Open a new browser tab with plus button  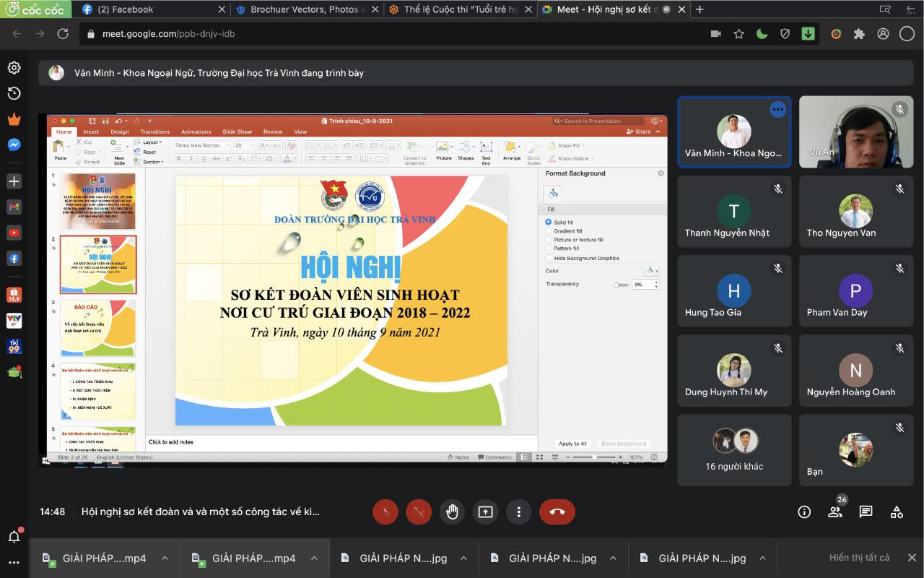pyautogui.click(x=699, y=9)
